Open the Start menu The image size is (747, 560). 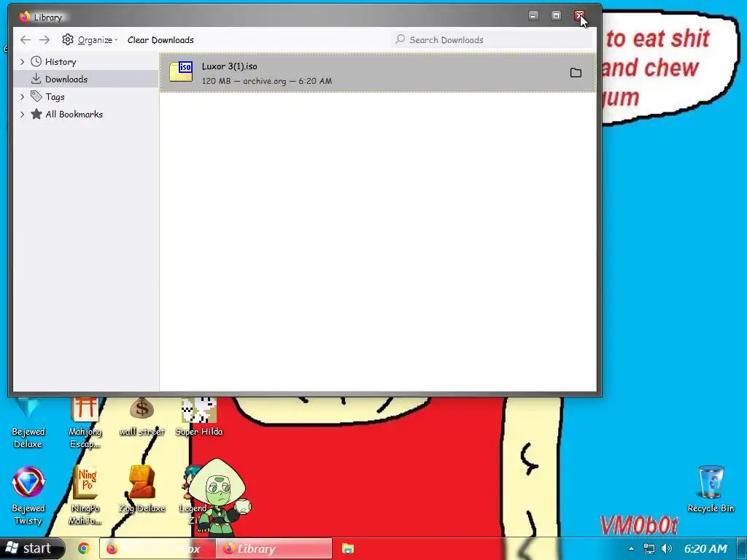[x=31, y=548]
